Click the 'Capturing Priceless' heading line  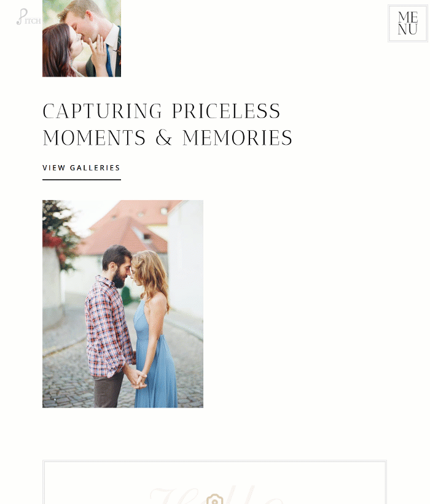(162, 111)
